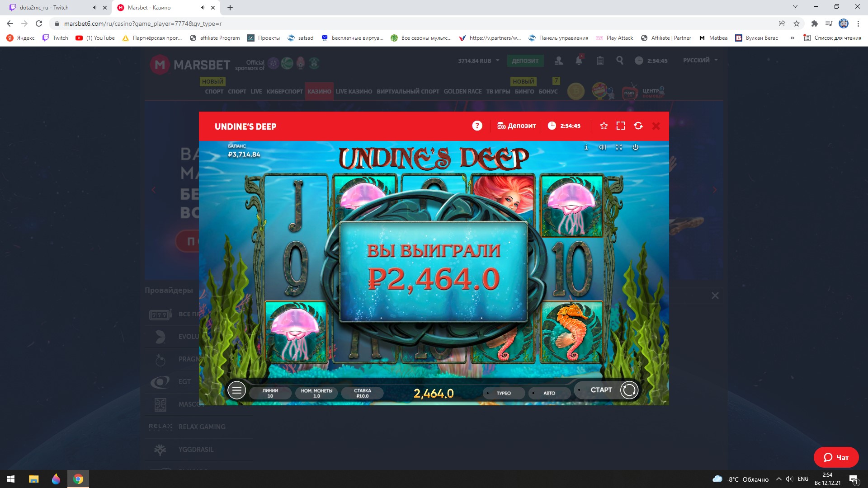
Task: Open the Чат support widget
Action: tap(836, 457)
